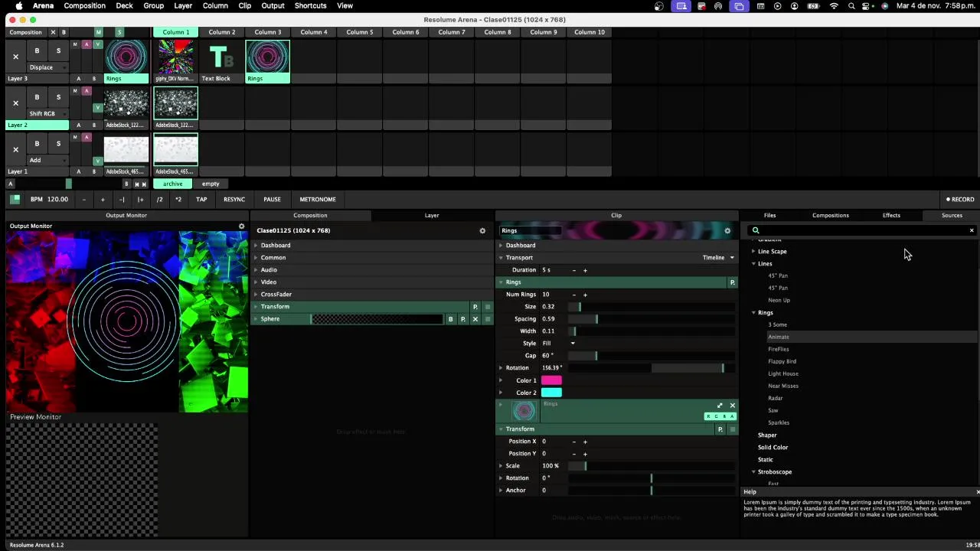The width and height of the screenshot is (980, 551).
Task: Nudge tempo forward with |+ button
Action: (x=140, y=200)
